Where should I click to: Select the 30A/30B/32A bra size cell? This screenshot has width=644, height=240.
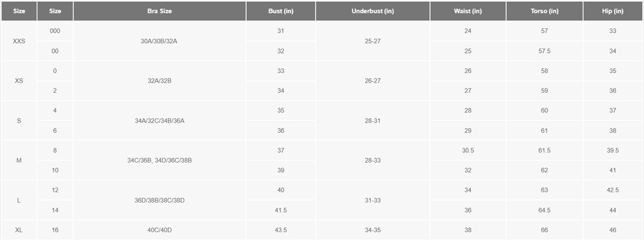(x=159, y=41)
